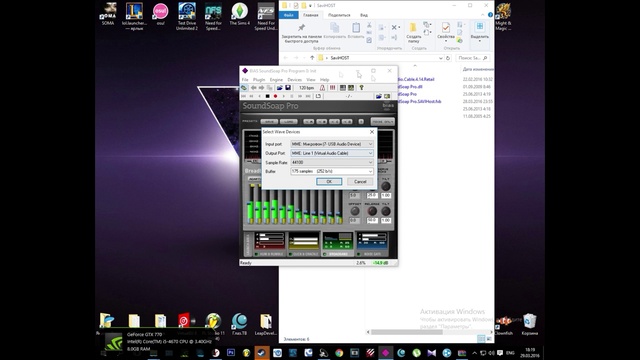
Task: Click the ENG language indicator in tray
Action: click(x=510, y=353)
